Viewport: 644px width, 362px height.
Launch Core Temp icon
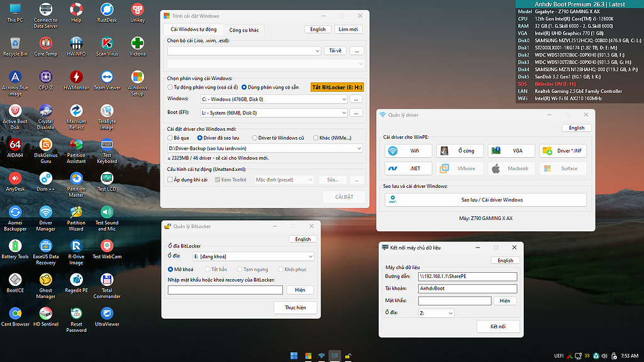(45, 47)
